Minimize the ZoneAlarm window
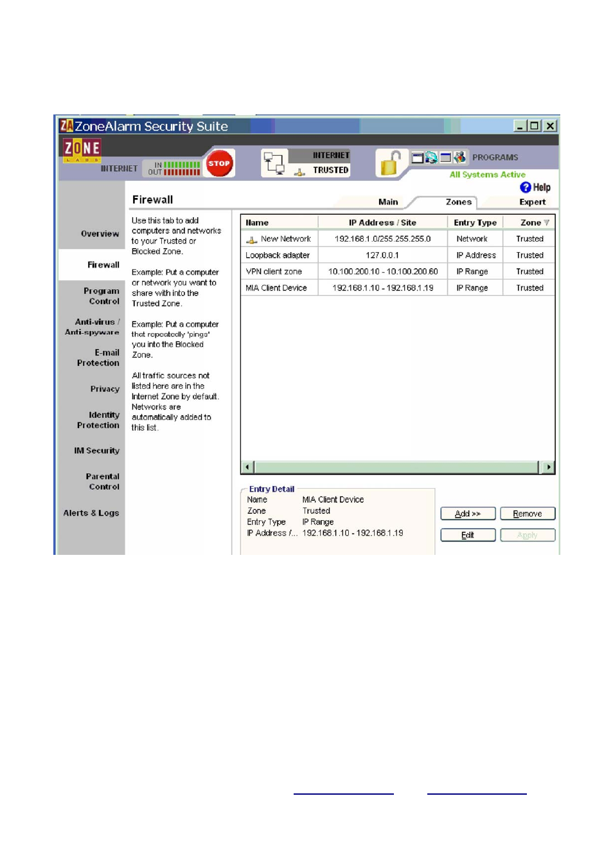The image size is (613, 868). pyautogui.click(x=520, y=126)
